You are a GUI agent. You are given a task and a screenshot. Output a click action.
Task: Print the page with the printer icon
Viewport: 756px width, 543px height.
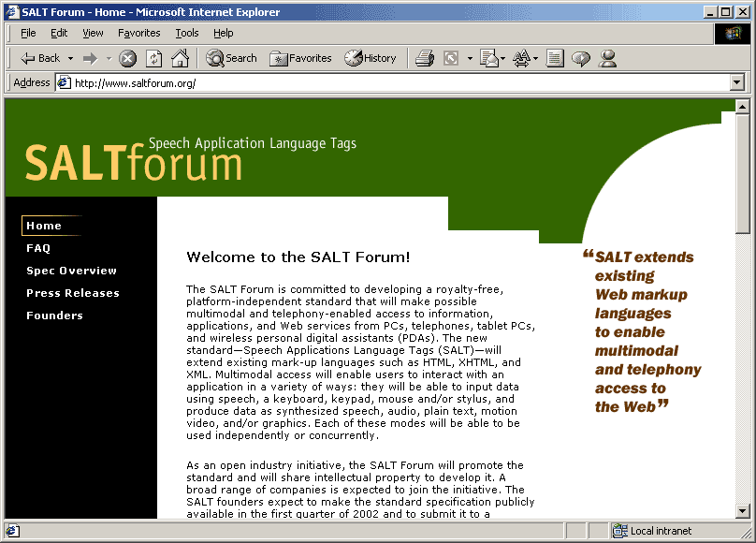(425, 58)
